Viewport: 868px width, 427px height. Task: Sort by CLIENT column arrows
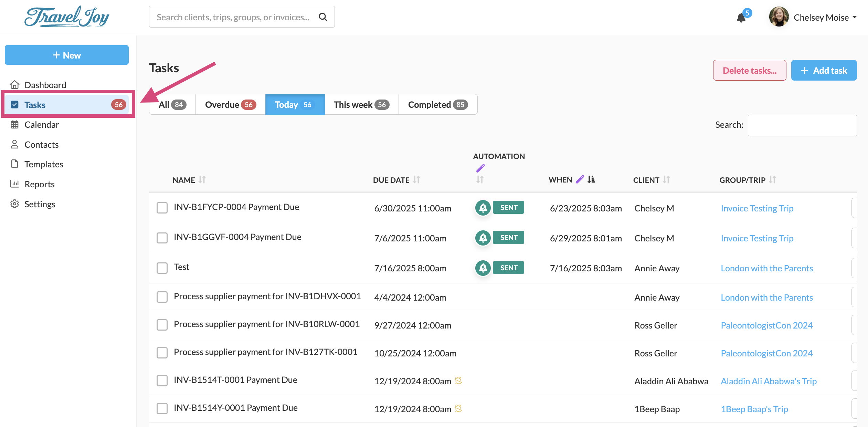[x=666, y=180]
